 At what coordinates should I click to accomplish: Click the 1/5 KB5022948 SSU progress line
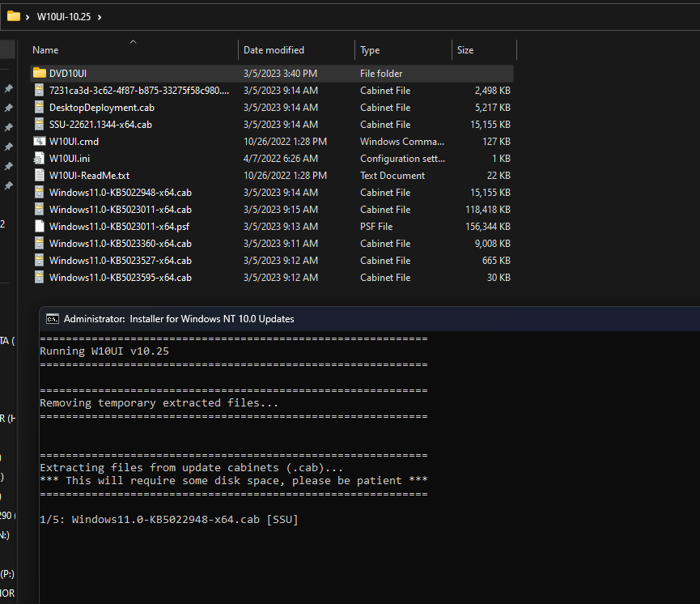coord(169,520)
